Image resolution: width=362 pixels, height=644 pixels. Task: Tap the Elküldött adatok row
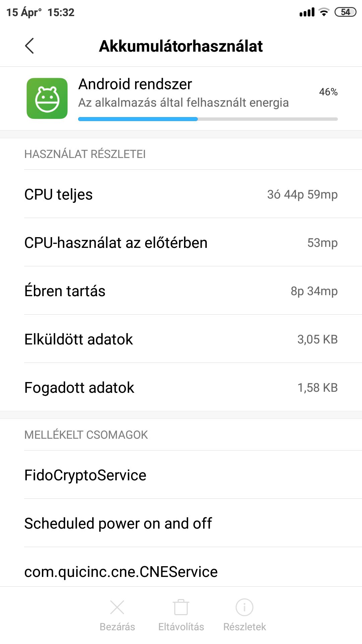[x=181, y=339]
